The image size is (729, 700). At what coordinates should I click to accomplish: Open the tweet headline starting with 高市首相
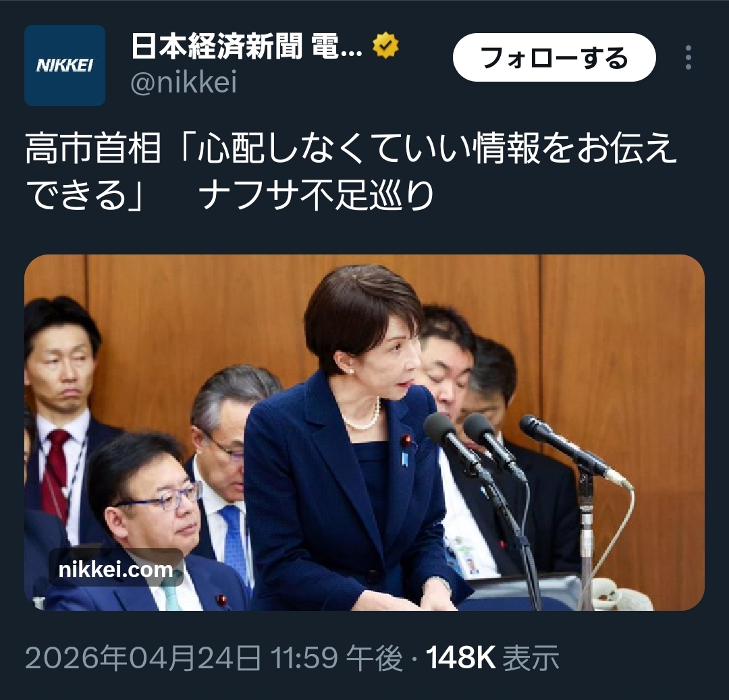pyautogui.click(x=350, y=171)
